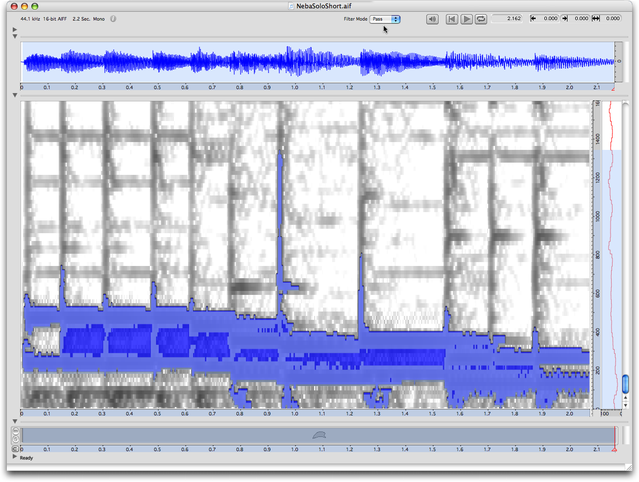Click the info icon beside Mono
639x482 pixels.
point(112,19)
